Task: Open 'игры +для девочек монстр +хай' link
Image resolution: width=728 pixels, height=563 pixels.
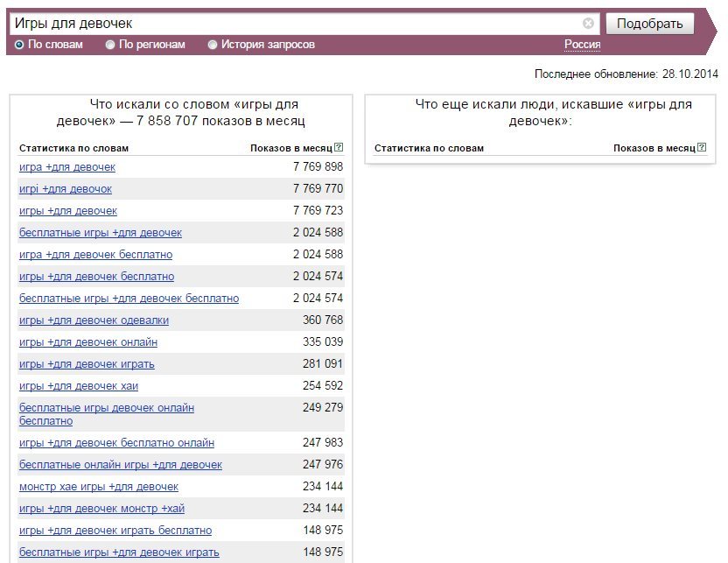Action: [x=101, y=508]
